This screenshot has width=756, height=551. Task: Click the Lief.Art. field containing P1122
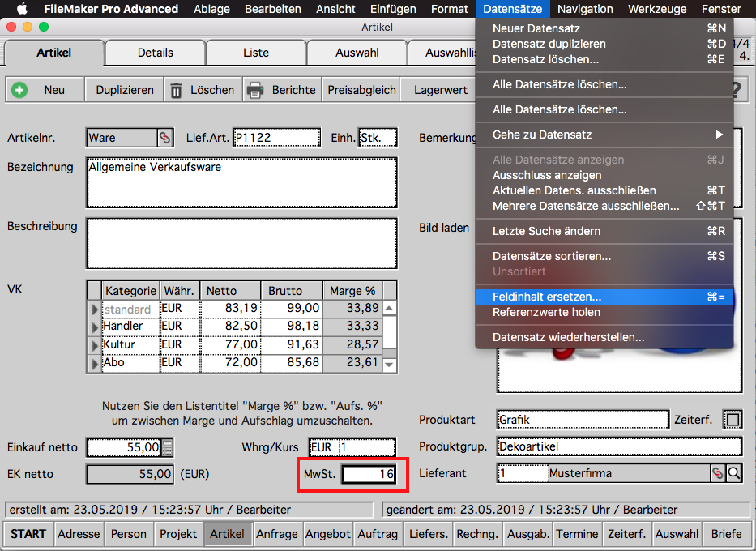click(x=277, y=138)
